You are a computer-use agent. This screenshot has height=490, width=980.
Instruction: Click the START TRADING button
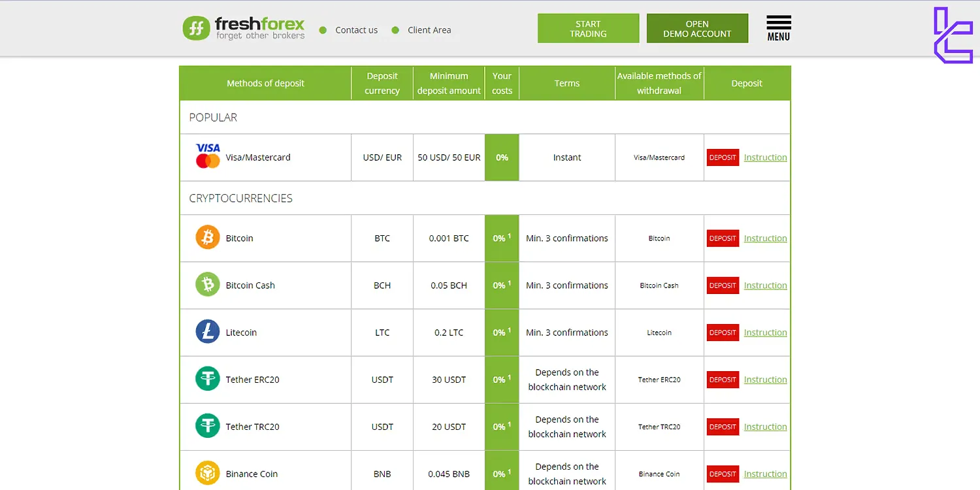[588, 29]
